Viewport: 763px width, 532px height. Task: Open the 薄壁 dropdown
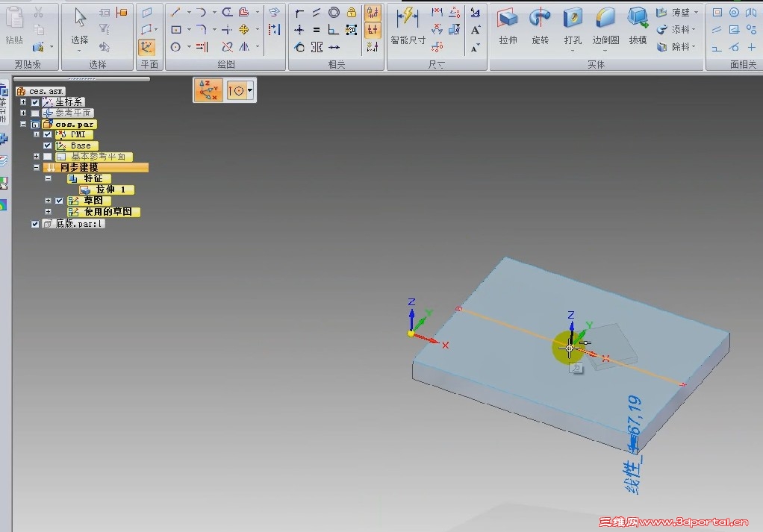coord(697,12)
